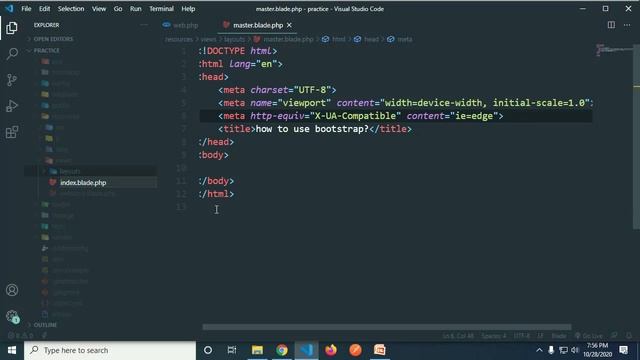Viewport: 640px width, 360px height.
Task: Click the split editor icon
Action: (x=611, y=25)
